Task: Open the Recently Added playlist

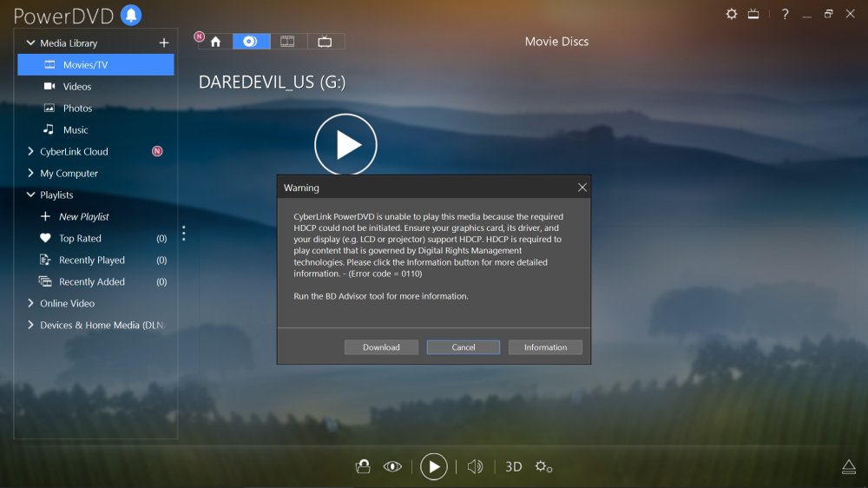Action: 95,281
